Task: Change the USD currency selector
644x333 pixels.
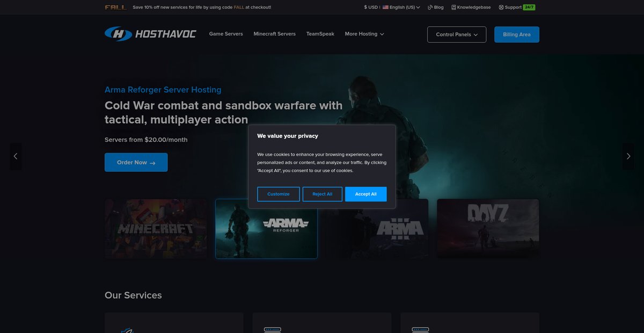Action: [x=371, y=8]
